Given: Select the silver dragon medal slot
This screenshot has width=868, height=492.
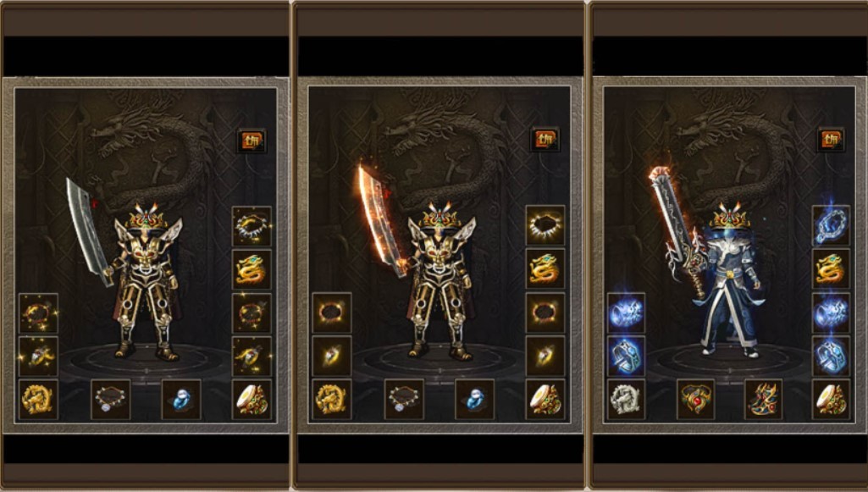Looking at the screenshot, I should 626,399.
